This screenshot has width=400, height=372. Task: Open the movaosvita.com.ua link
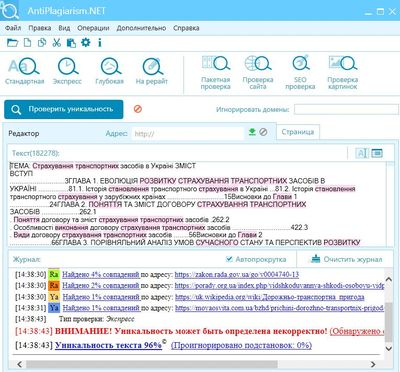tap(279, 308)
